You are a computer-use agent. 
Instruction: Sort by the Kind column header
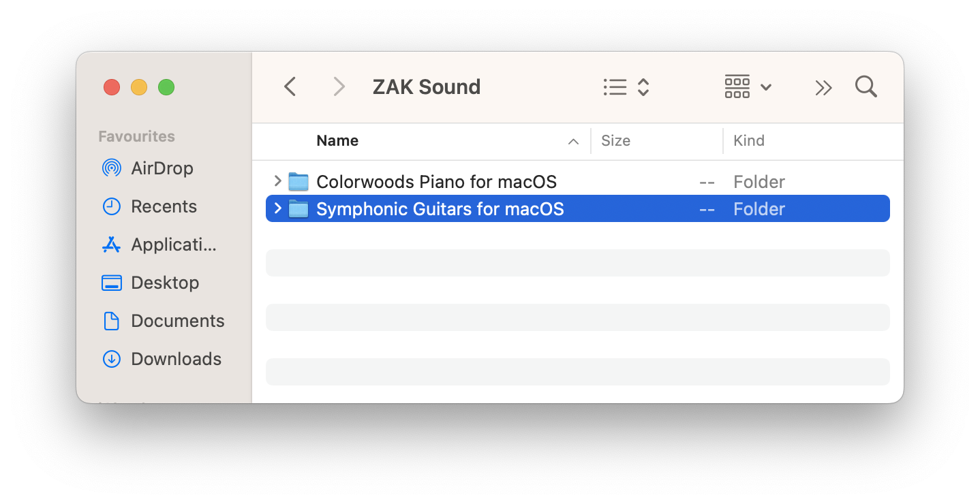click(x=748, y=141)
